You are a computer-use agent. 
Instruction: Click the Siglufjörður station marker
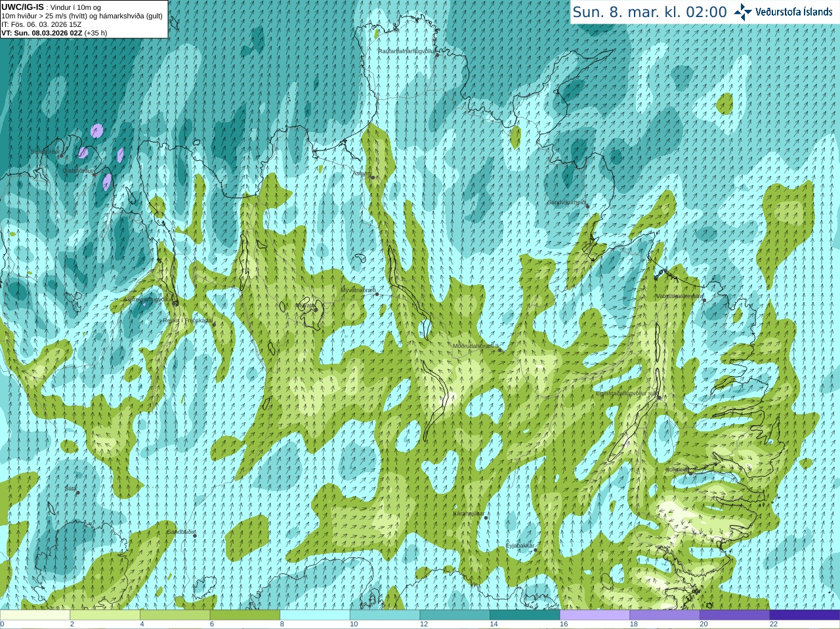click(x=62, y=154)
